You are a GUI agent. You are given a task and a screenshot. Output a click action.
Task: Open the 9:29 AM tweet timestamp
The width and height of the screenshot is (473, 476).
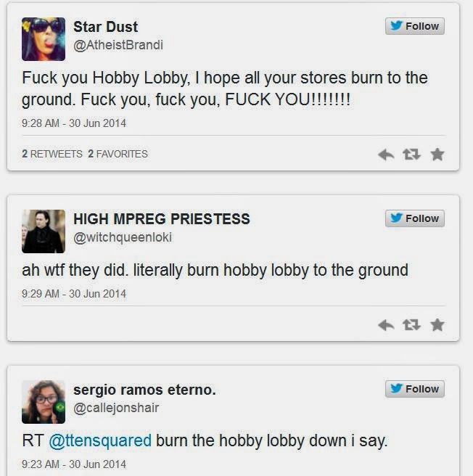click(x=74, y=294)
